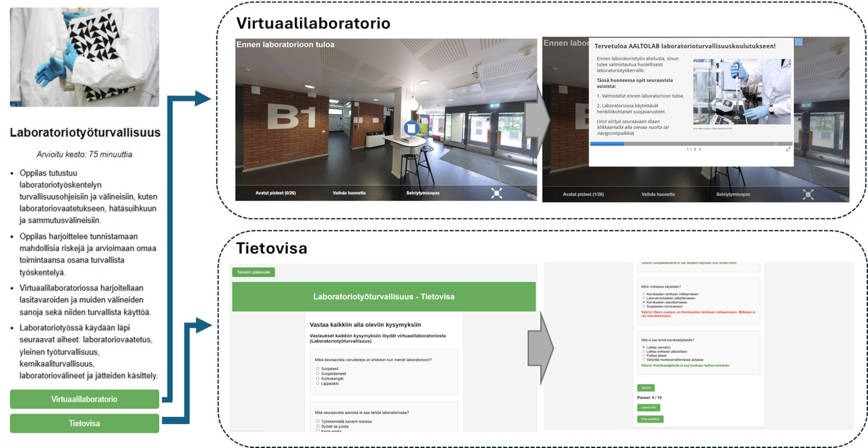Close the Tervetuloa AALTOLAB popup with the X
868x448 pixels.
click(x=799, y=42)
